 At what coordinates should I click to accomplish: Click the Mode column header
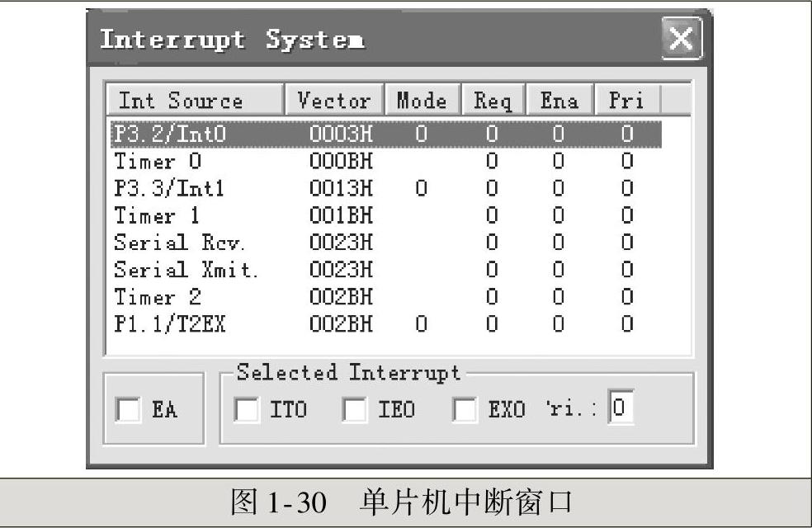422,101
